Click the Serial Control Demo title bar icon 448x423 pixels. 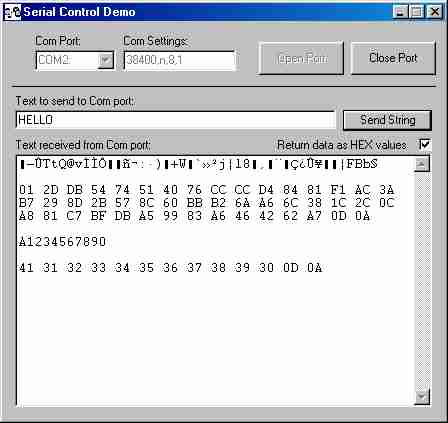pyautogui.click(x=12, y=12)
